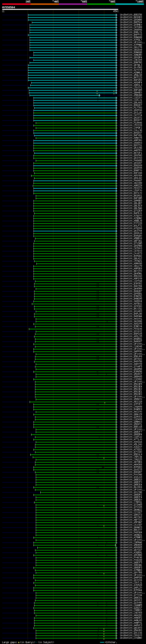Screen dimensions: 146x644
Task: Select label UniRef100_P83373
Action: pos(131,188)
